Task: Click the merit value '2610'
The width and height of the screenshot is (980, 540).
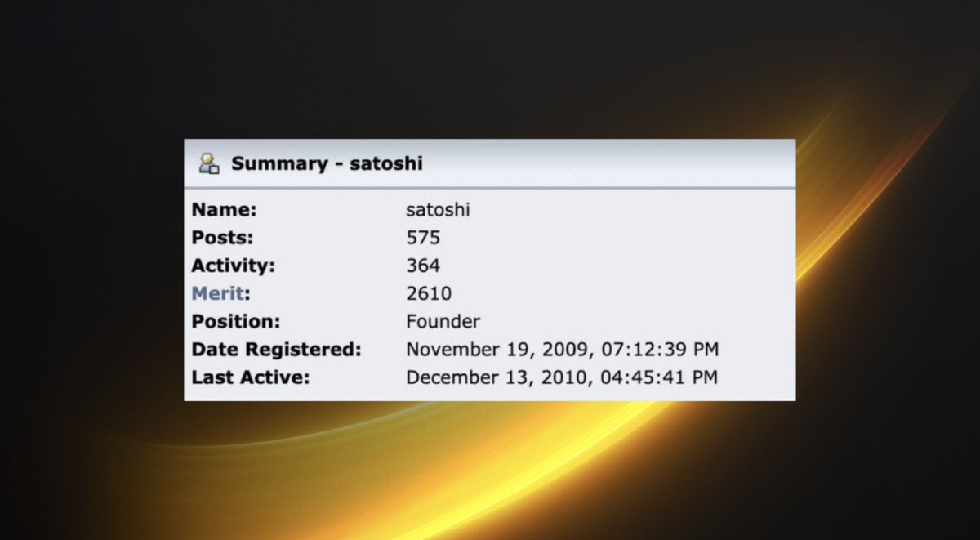Action: 429,293
